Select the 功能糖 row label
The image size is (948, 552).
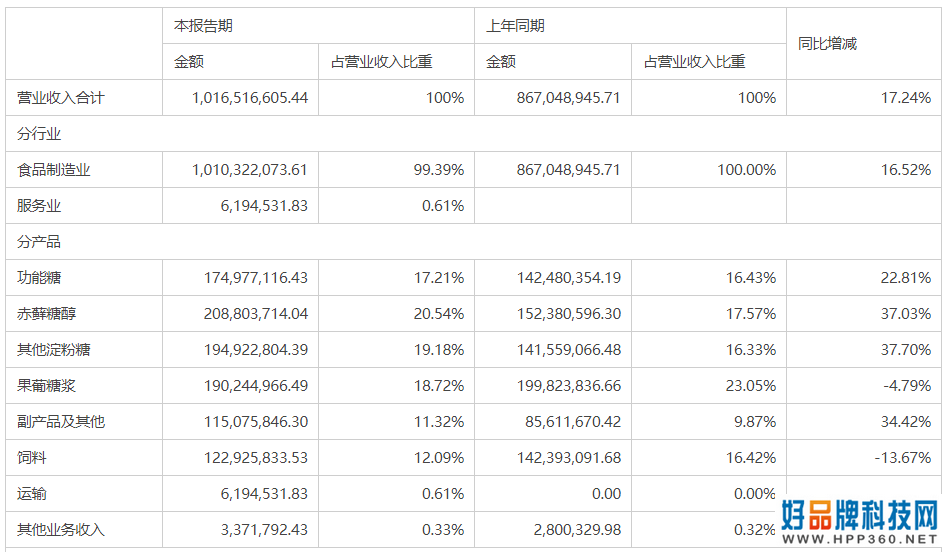39,278
